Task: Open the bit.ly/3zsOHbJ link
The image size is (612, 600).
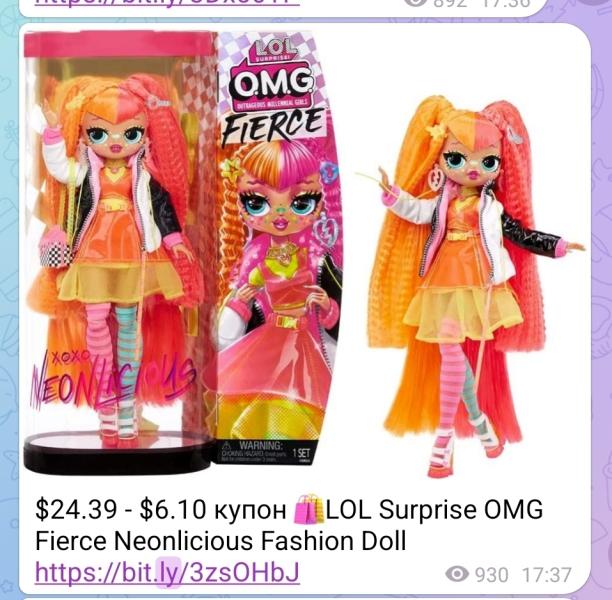Action: pos(167,573)
